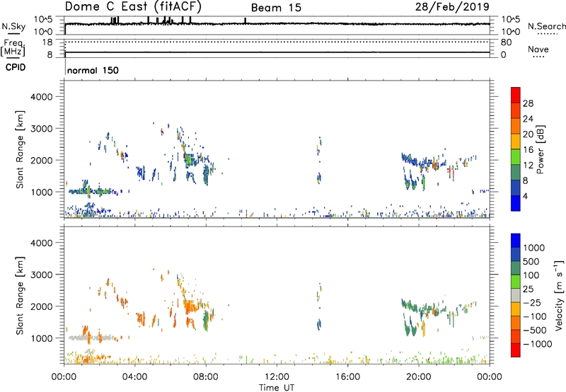
Task: Click the '04:00' time tick label
Action: [134, 377]
